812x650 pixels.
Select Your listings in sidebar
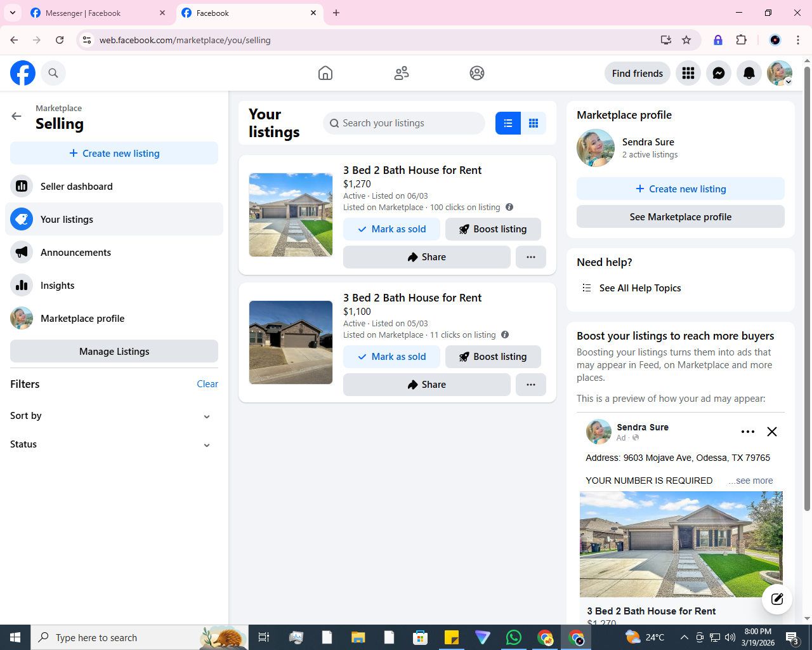click(x=114, y=219)
